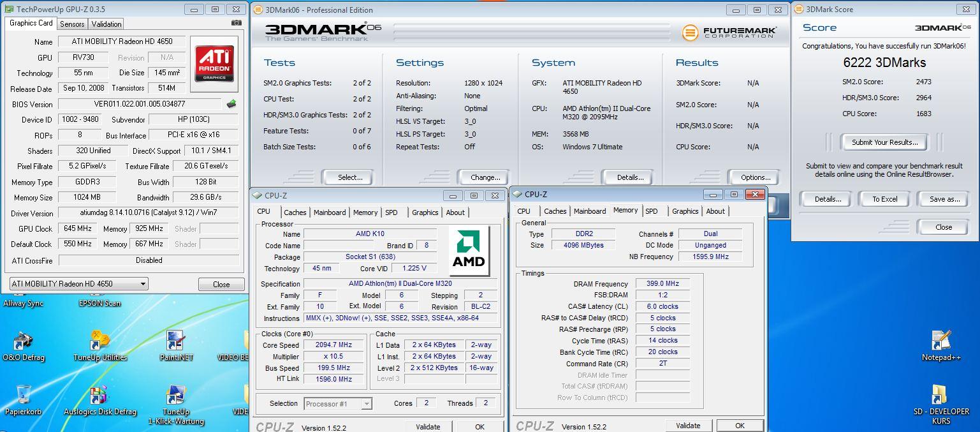
Task: Click Save as... in 3DMark Score
Action: pyautogui.click(x=944, y=199)
